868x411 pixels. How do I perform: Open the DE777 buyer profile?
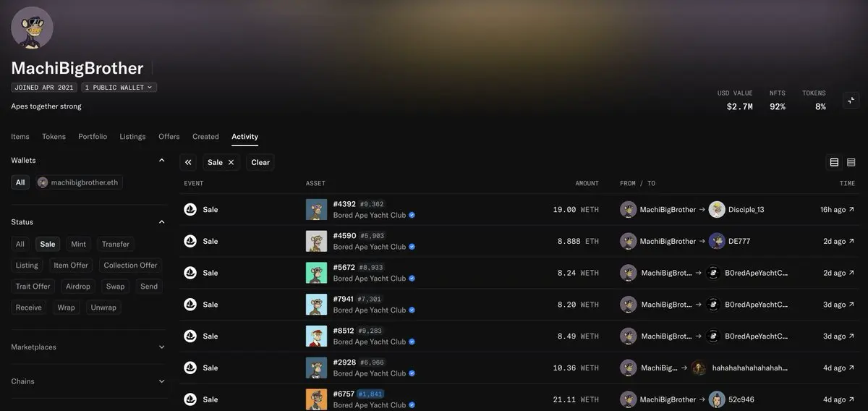click(x=729, y=241)
